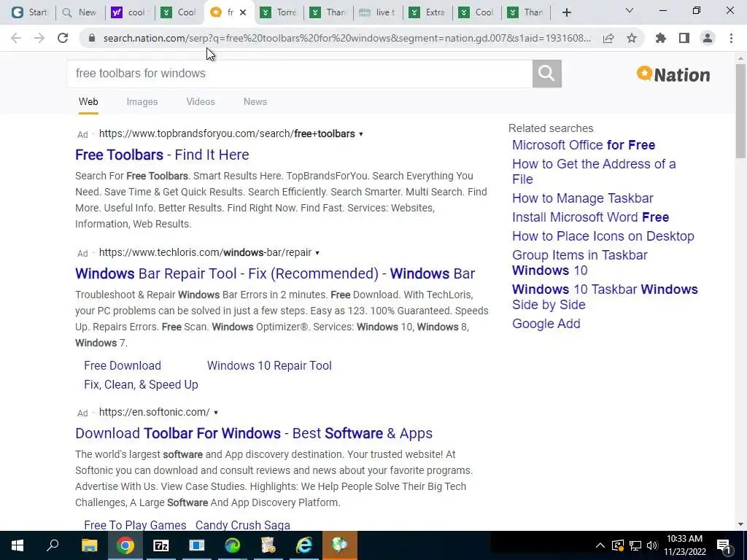Viewport: 747px width, 560px height.
Task: Open related search 'Group Items in Taskbar Windows 10'
Action: 580,262
